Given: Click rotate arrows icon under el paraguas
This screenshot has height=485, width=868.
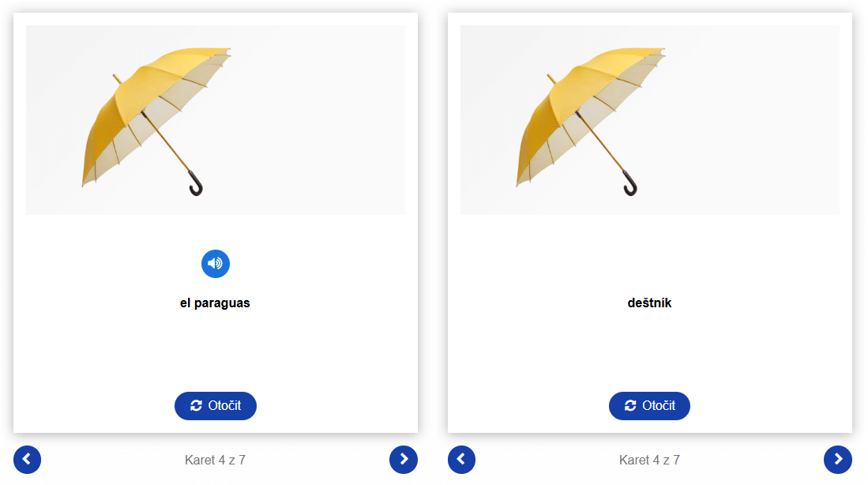Looking at the screenshot, I should click(x=196, y=406).
